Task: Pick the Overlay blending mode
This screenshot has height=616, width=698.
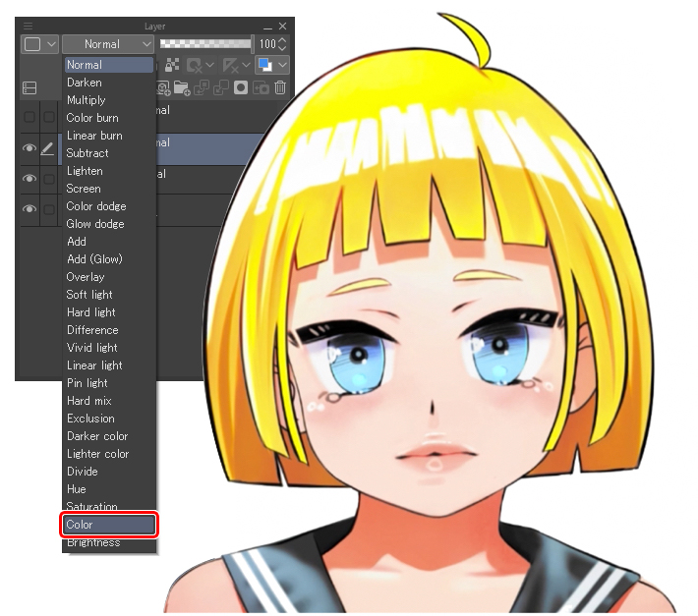Action: (x=86, y=277)
